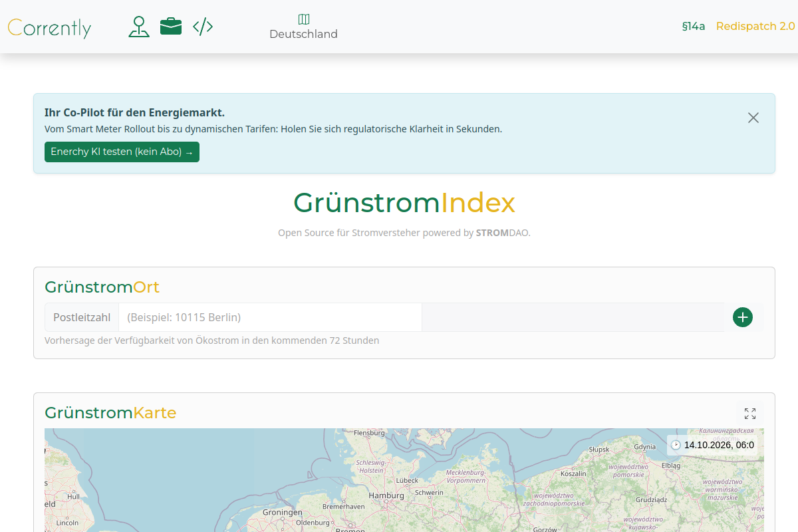Click Enerchy KI testen button
Screen dimensions: 798x532
[x=122, y=152]
